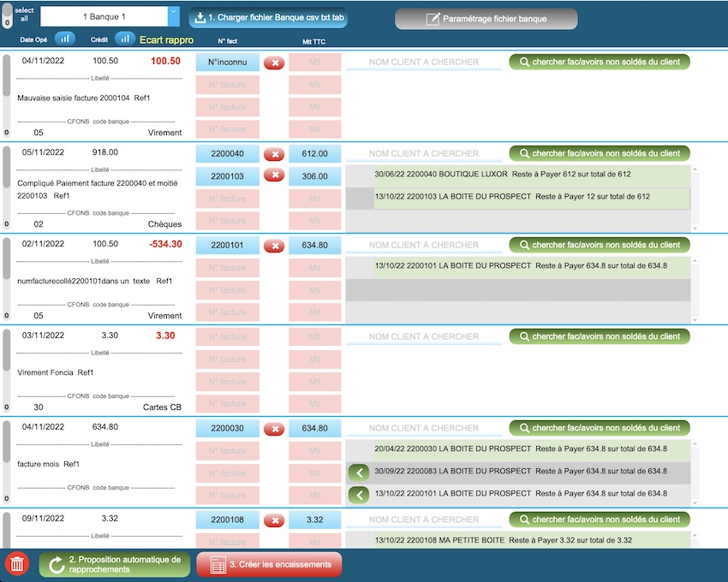Click 'Charger fichier Banque csv txt tab'

click(x=268, y=18)
